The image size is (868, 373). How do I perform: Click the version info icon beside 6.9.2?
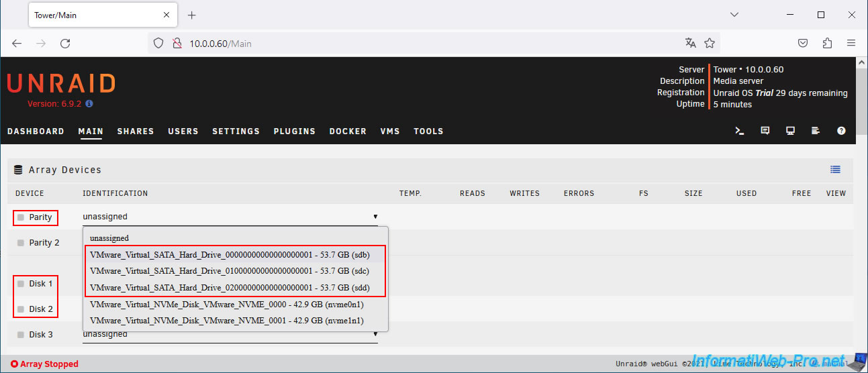point(89,104)
